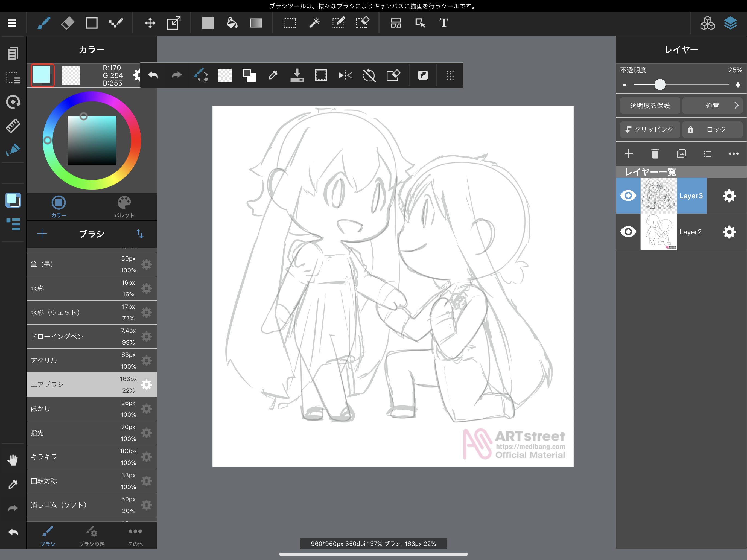Reset canvas rotation icon
747x560 pixels.
click(x=369, y=75)
